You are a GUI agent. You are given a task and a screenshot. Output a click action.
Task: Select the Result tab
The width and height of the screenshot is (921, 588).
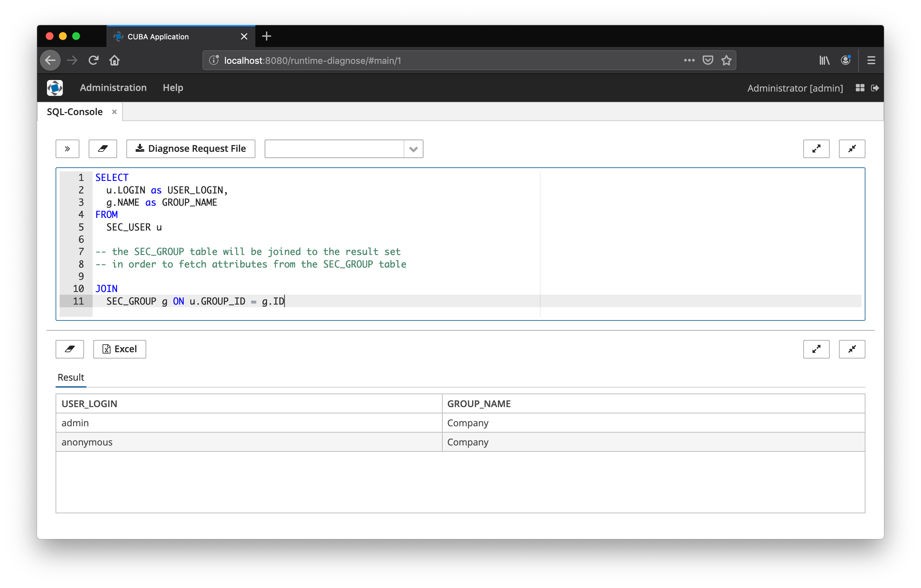coord(71,377)
